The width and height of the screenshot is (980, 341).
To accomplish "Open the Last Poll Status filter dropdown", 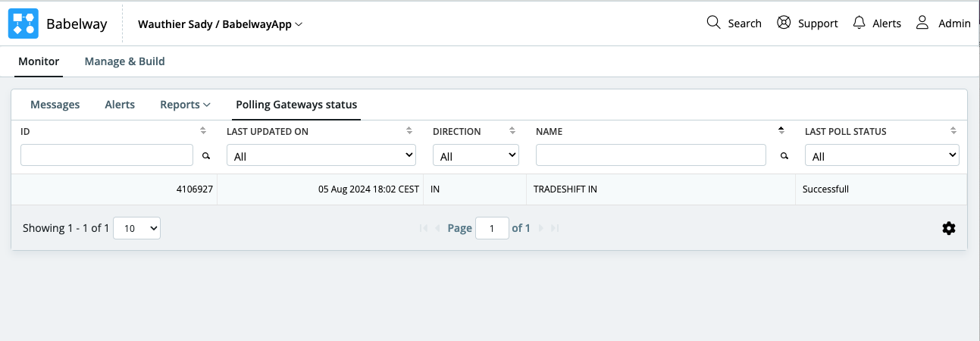I will point(881,156).
